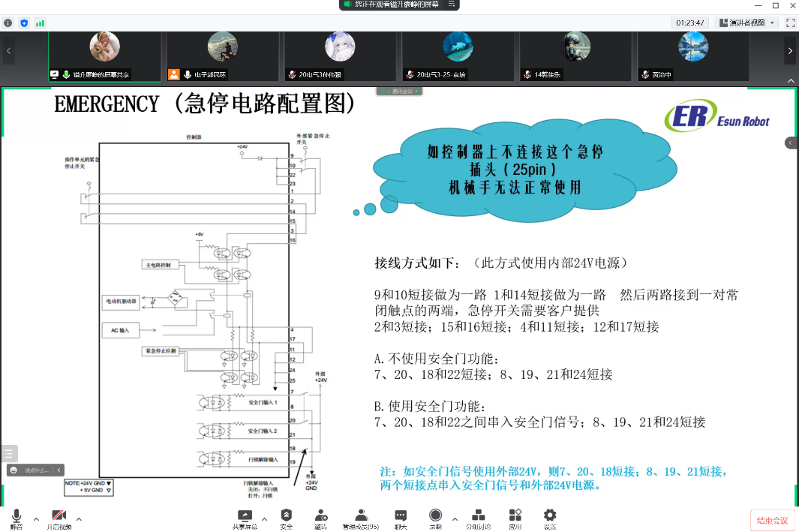Maximize the meeting window
Viewport: 799px width, 532px height.
[x=776, y=5]
